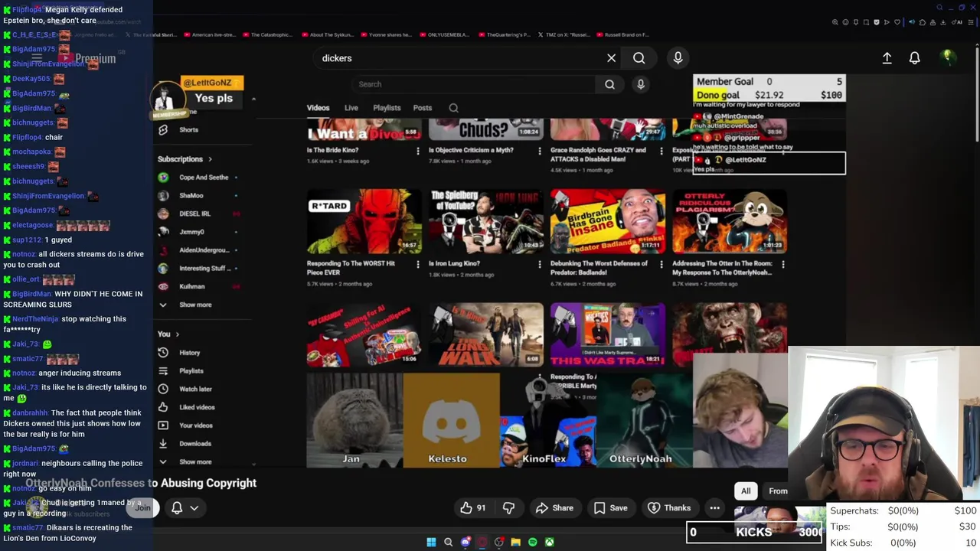Open Spotify from the taskbar
The image size is (980, 551).
[x=532, y=542]
